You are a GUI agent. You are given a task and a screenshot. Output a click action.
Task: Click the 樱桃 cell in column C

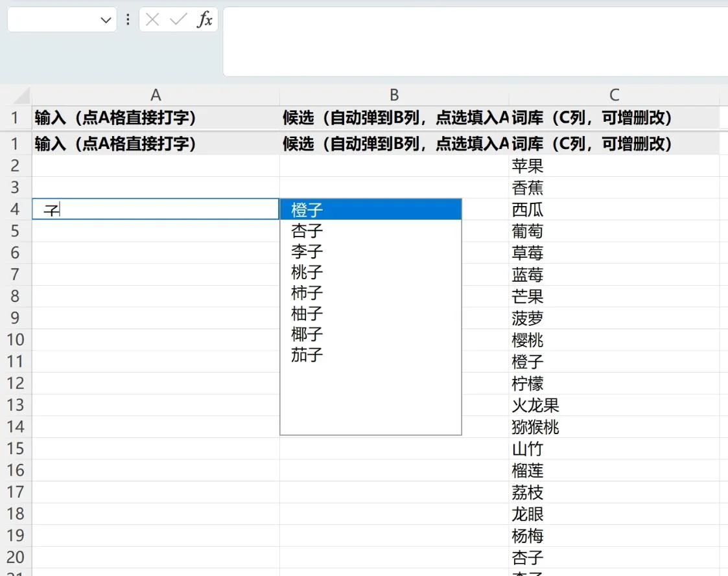tap(614, 340)
